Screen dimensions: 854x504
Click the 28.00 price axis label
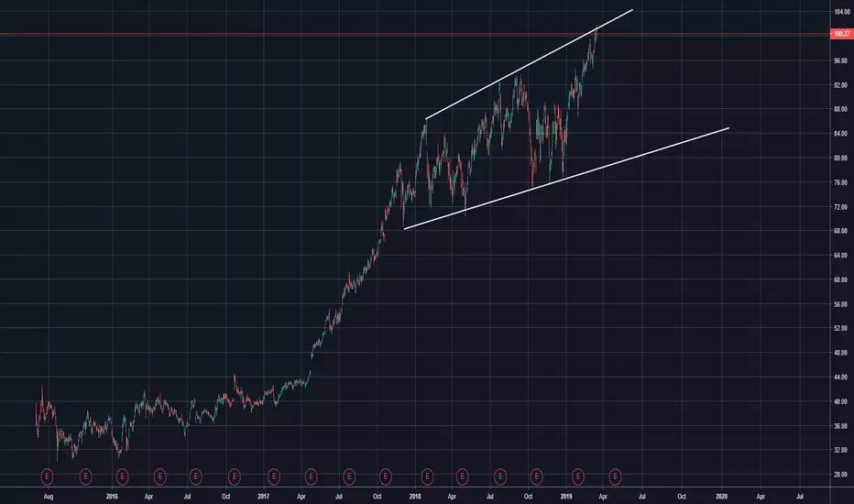coord(840,475)
